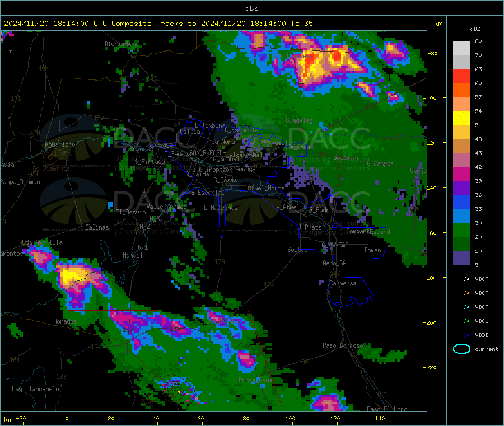Click the 'Punta_Agua' place label

[x=255, y=380]
